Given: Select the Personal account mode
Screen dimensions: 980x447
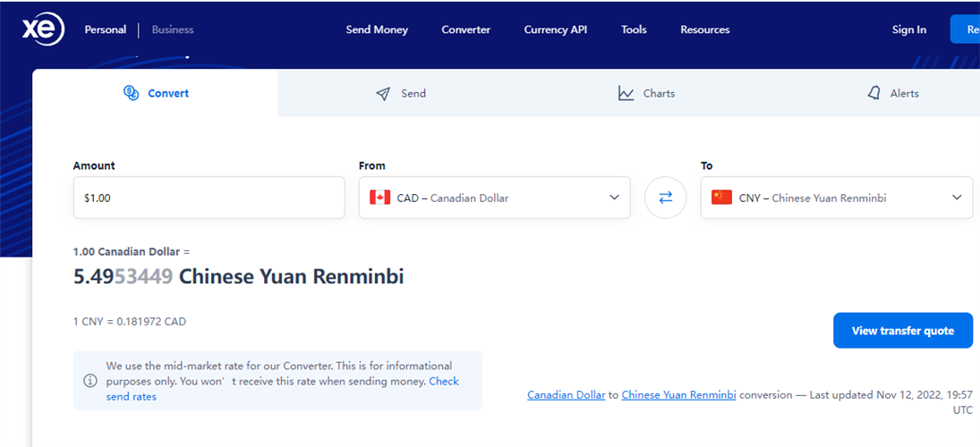Looking at the screenshot, I should point(106,30).
